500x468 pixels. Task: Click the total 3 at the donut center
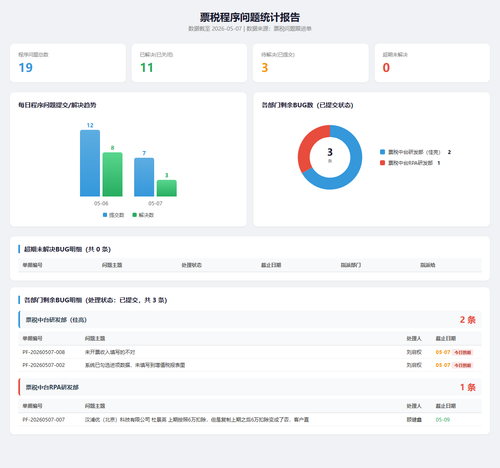(x=330, y=152)
